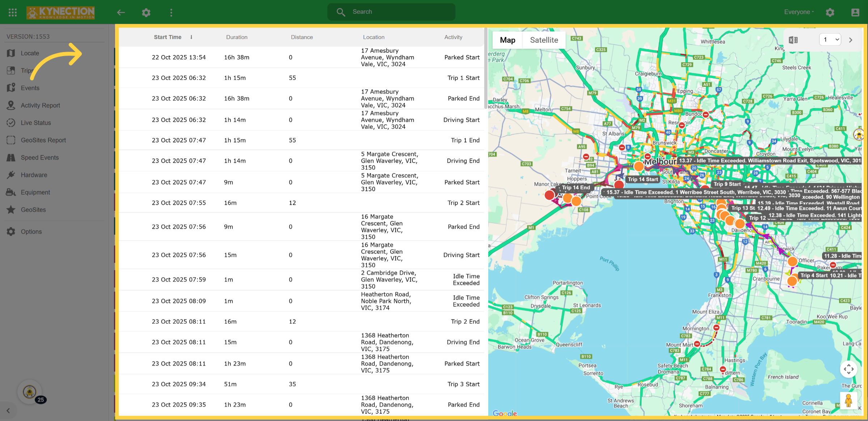Click 23 Oct 2025 09:35 Parked End row
The width and height of the screenshot is (868, 421).
coord(301,405)
